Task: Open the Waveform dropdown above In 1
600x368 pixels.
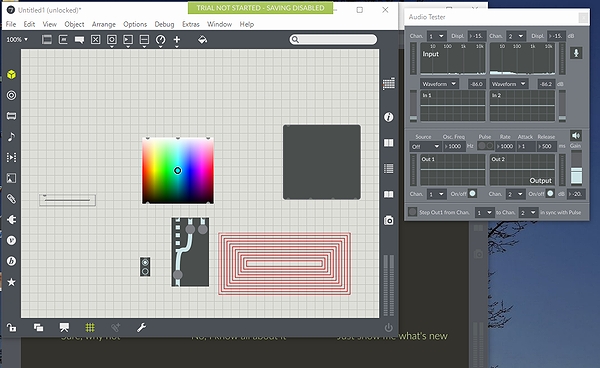Action: (439, 84)
